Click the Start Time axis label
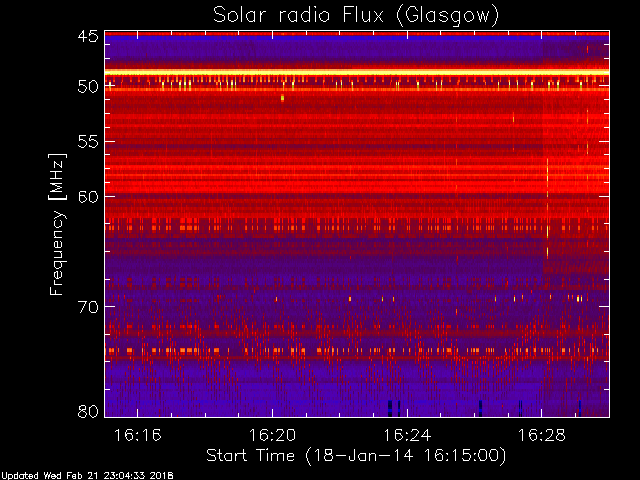 click(x=356, y=456)
